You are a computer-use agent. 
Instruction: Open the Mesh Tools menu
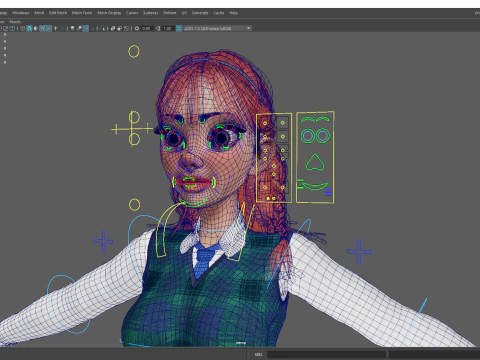(82, 13)
